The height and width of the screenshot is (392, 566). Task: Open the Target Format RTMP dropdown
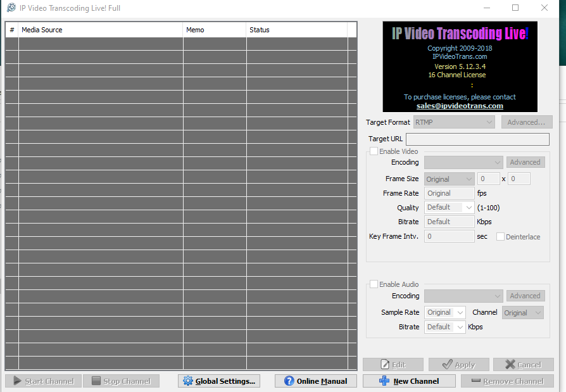454,122
